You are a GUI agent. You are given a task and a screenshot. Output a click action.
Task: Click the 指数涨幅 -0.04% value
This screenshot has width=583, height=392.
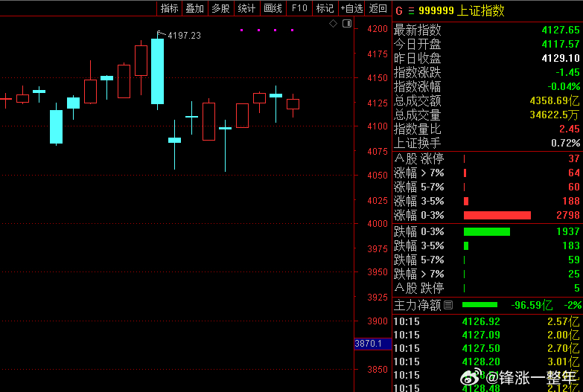click(x=564, y=86)
